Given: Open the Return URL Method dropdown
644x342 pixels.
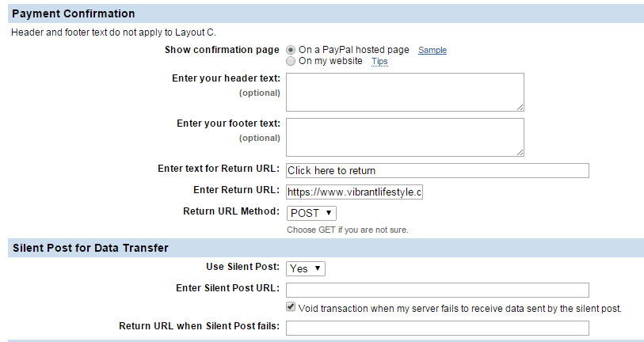Looking at the screenshot, I should pos(311,213).
